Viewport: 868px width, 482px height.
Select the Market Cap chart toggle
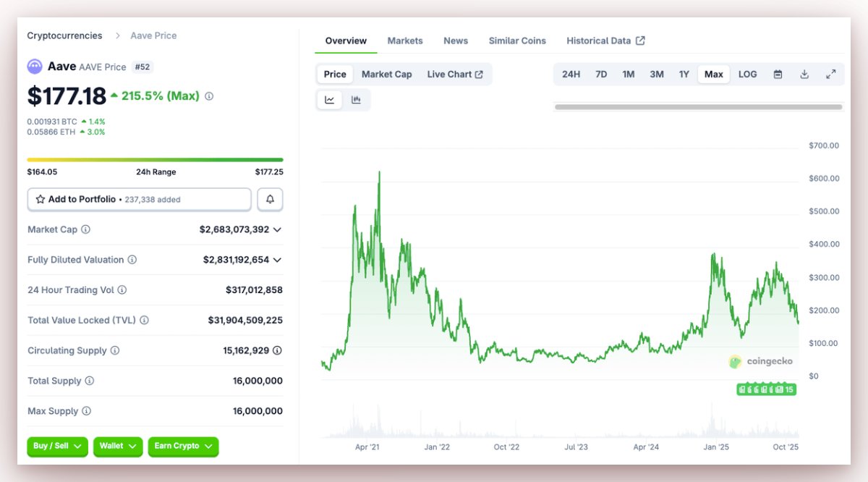(x=387, y=74)
